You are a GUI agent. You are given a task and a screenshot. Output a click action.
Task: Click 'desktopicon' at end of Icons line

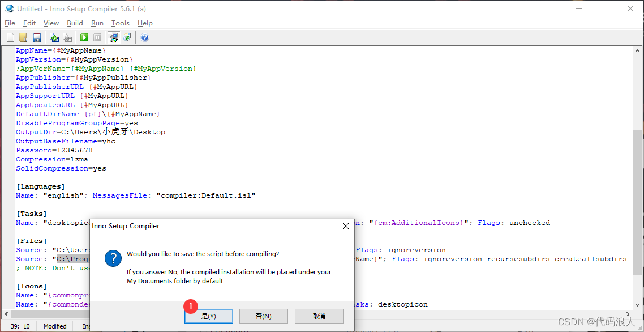click(402, 304)
